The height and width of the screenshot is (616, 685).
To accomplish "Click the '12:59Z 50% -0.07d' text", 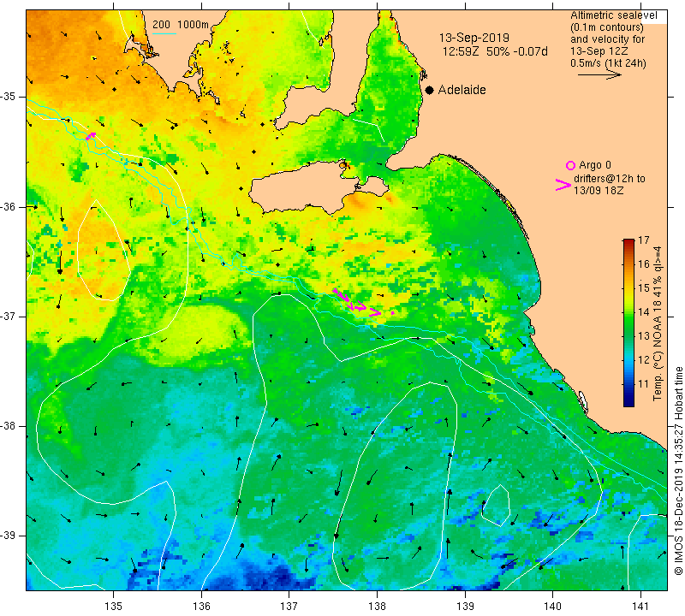I will tap(495, 51).
